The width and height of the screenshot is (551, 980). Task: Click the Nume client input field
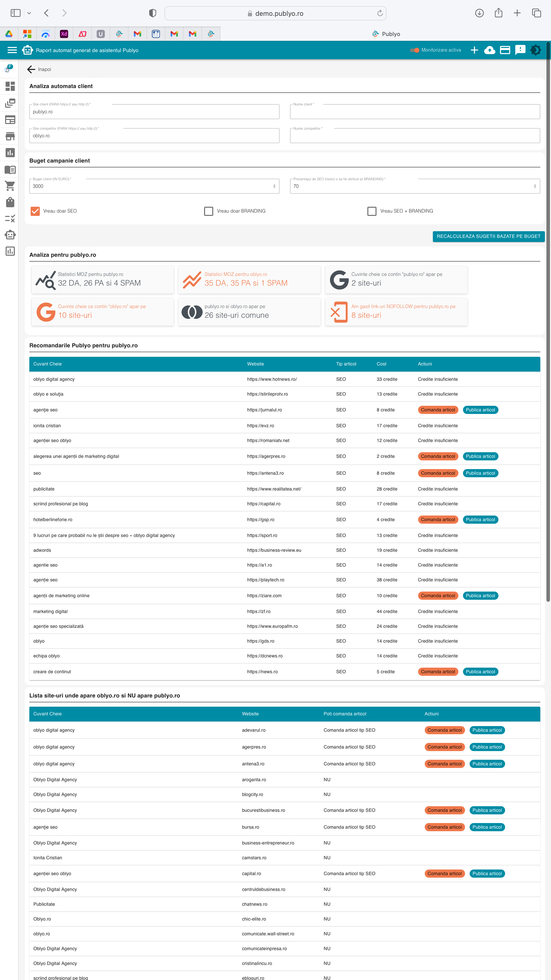coord(415,112)
